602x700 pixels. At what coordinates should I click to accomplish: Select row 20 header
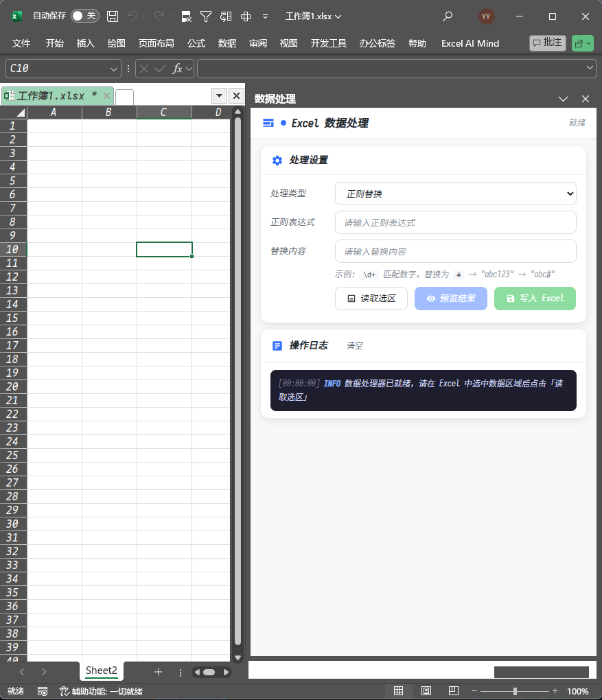tap(14, 386)
